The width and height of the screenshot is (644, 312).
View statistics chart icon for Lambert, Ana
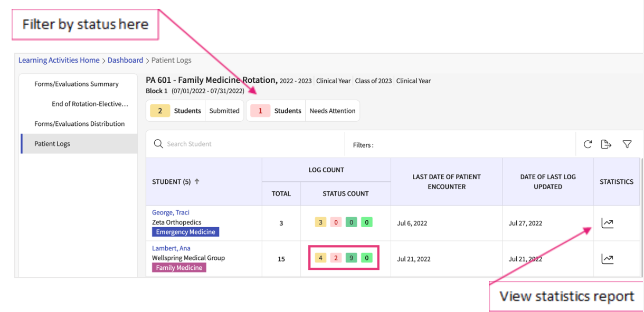pos(608,259)
